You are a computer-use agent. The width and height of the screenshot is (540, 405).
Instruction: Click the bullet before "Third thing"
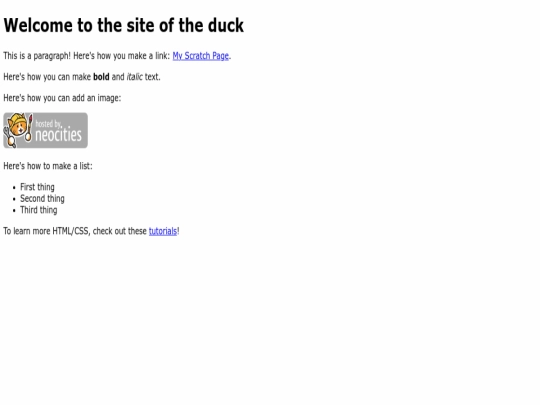[14, 211]
